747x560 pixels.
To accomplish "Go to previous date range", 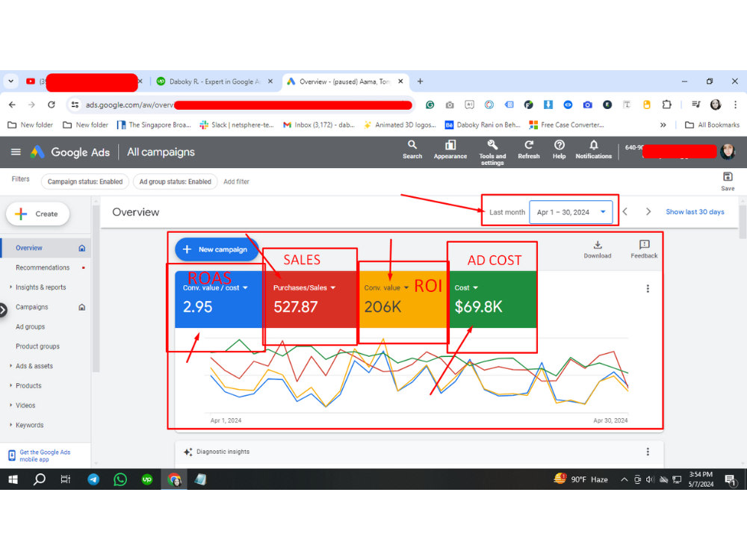I will (625, 211).
